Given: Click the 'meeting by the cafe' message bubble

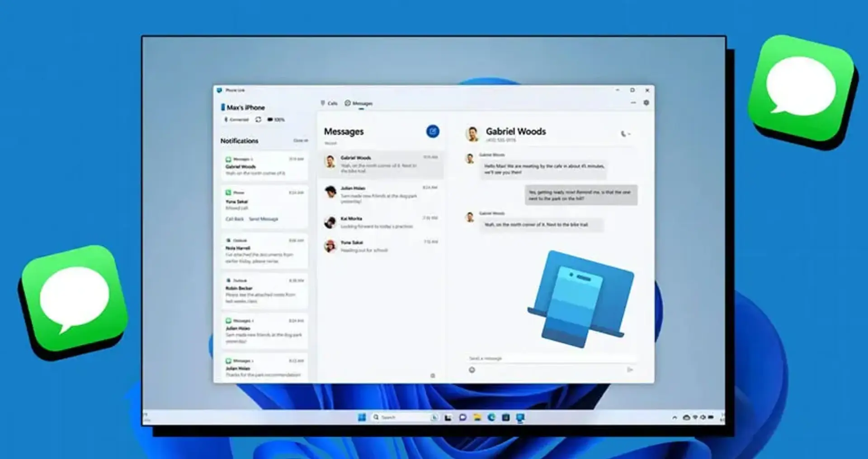Looking at the screenshot, I should coord(543,169).
